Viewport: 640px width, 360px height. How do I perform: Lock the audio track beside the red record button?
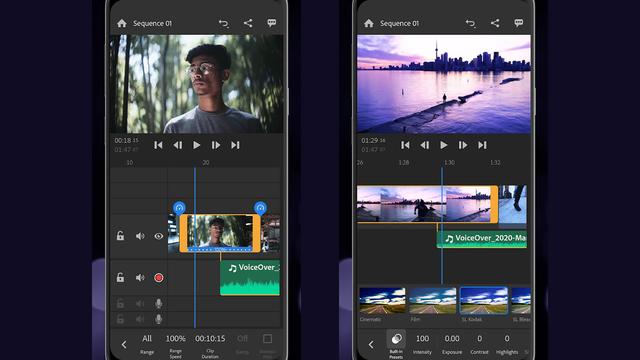point(120,278)
